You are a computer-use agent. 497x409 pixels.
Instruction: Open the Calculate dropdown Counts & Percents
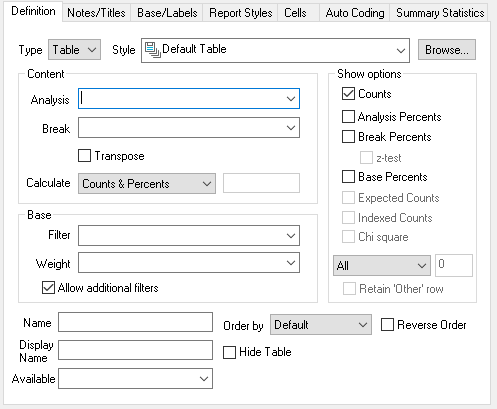pos(147,183)
